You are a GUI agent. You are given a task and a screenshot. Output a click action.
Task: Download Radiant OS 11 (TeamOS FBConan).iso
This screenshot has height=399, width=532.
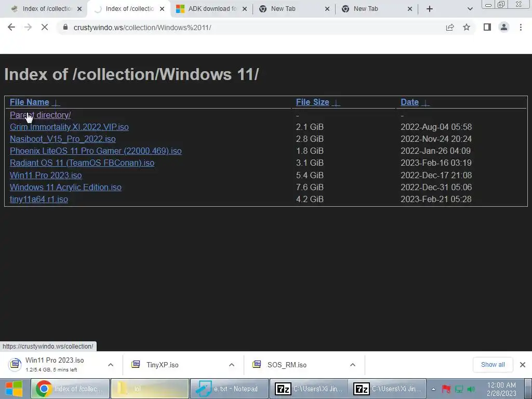82,163
